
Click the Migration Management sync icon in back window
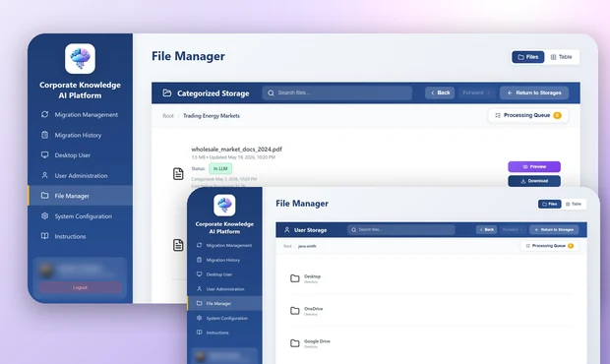[44, 114]
